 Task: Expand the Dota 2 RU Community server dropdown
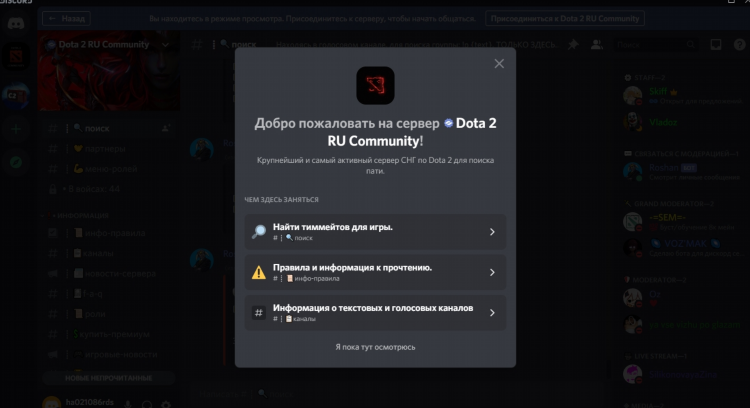click(165, 44)
